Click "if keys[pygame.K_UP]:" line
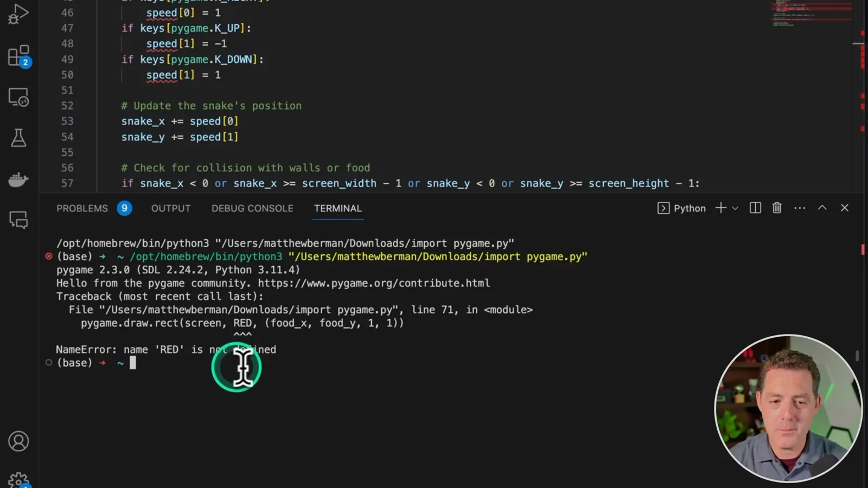 [186, 28]
